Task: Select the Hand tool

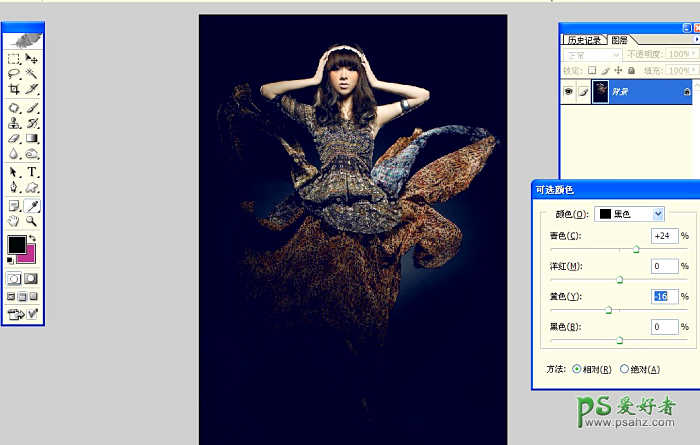Action: [14, 220]
